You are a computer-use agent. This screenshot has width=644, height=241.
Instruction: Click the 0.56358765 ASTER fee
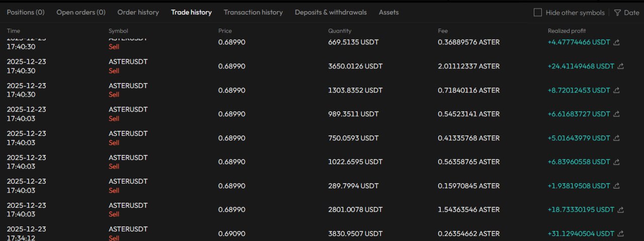click(469, 162)
